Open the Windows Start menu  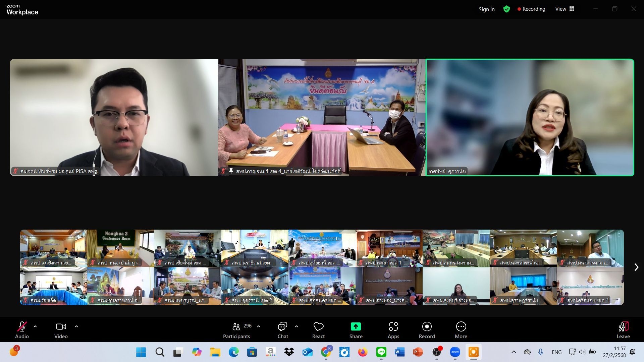pos(141,352)
